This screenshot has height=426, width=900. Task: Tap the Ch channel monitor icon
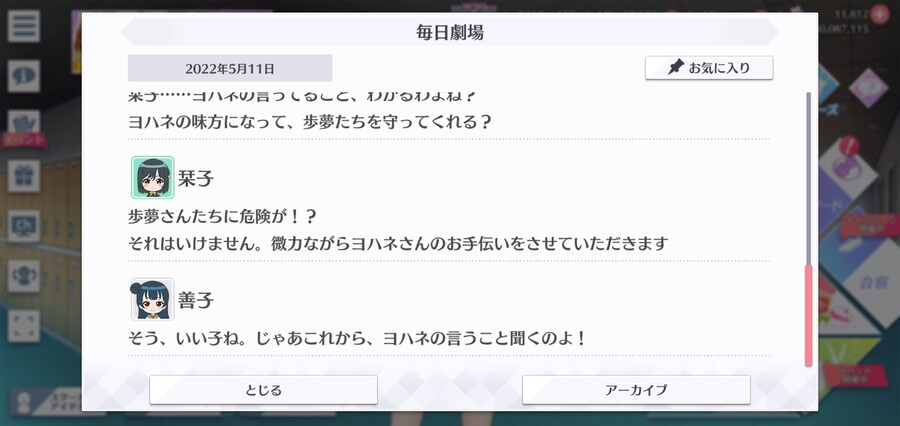tap(24, 226)
